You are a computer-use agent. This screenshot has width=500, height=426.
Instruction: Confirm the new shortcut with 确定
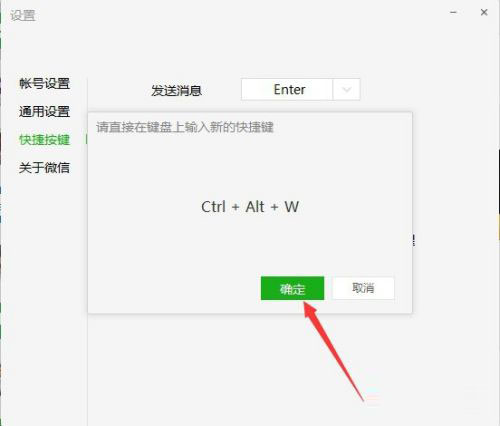click(292, 288)
